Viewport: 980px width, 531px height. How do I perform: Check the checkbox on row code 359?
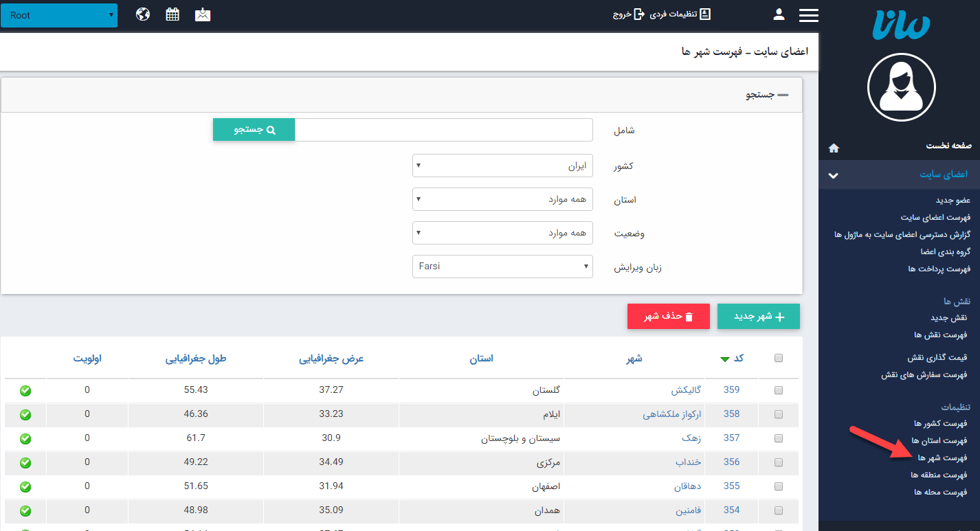(x=779, y=390)
